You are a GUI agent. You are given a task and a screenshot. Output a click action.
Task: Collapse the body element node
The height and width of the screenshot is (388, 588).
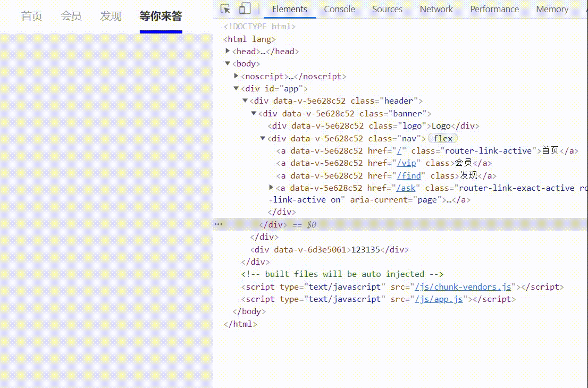click(x=228, y=63)
